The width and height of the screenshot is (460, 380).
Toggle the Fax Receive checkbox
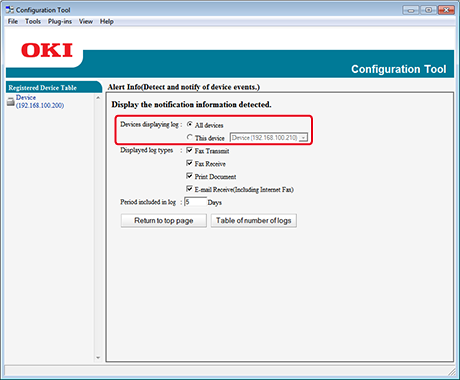189,163
